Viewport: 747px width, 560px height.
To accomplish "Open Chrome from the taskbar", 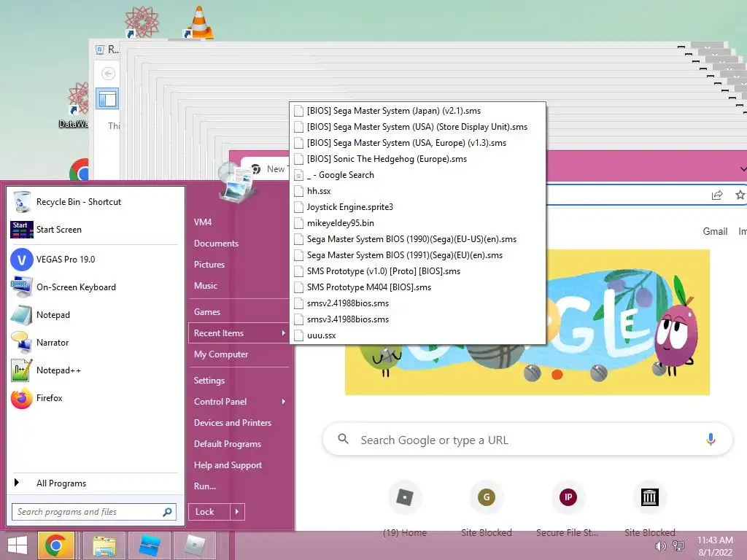I will (x=56, y=545).
